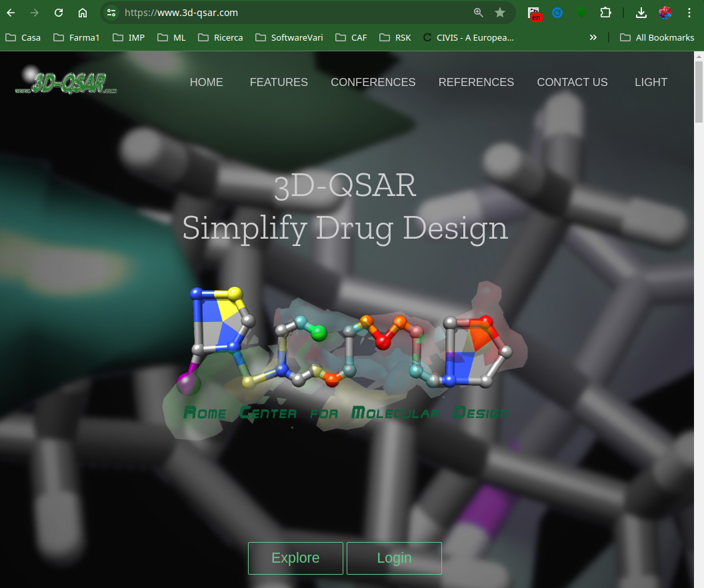Click the Login button

click(x=394, y=558)
